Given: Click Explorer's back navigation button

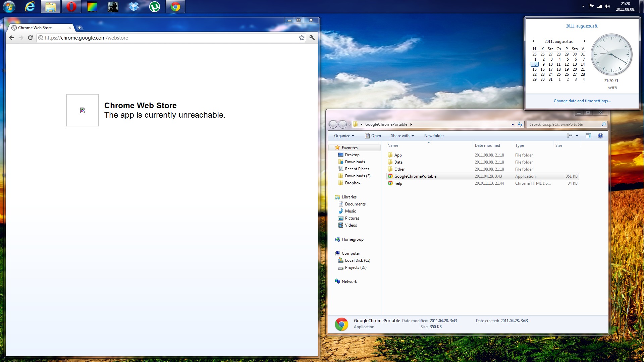Looking at the screenshot, I should click(333, 124).
